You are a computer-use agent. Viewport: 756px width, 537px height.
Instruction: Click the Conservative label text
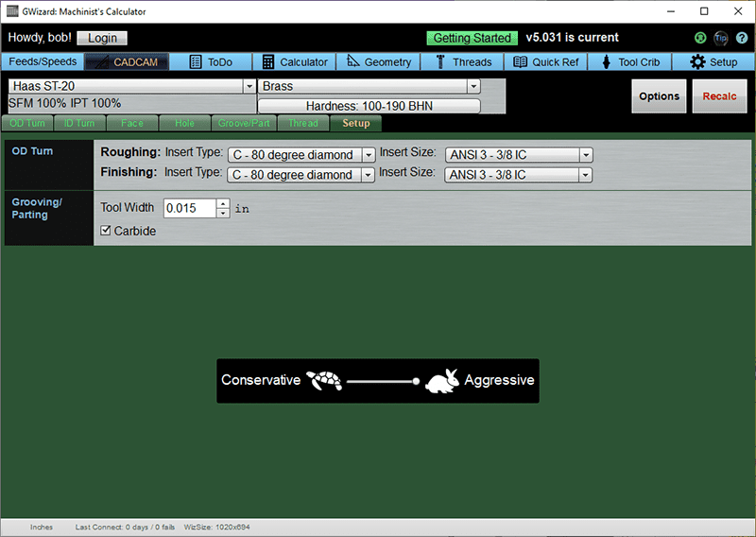tap(261, 380)
